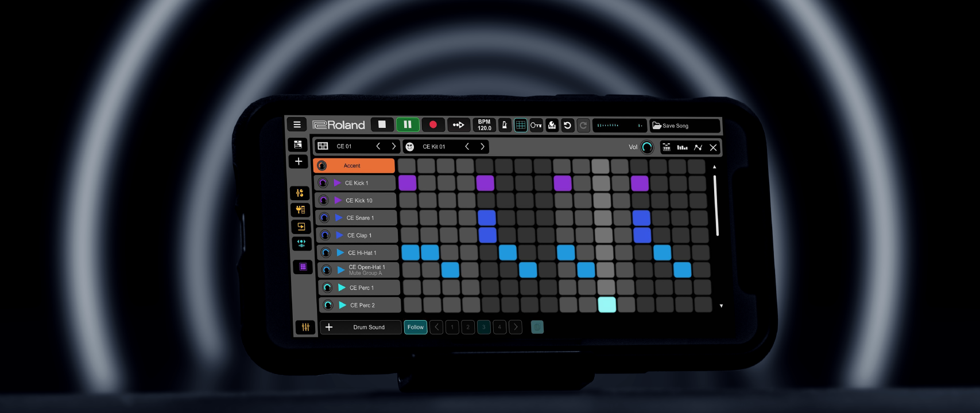Image resolution: width=980 pixels, height=413 pixels.
Task: Adjust the Vol knob
Action: click(648, 147)
